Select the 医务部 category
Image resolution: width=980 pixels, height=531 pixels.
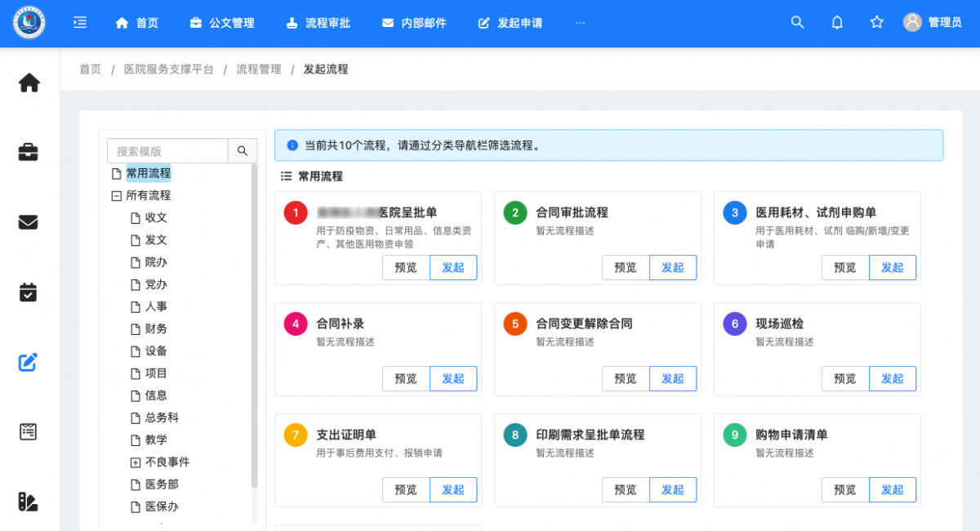pos(162,484)
